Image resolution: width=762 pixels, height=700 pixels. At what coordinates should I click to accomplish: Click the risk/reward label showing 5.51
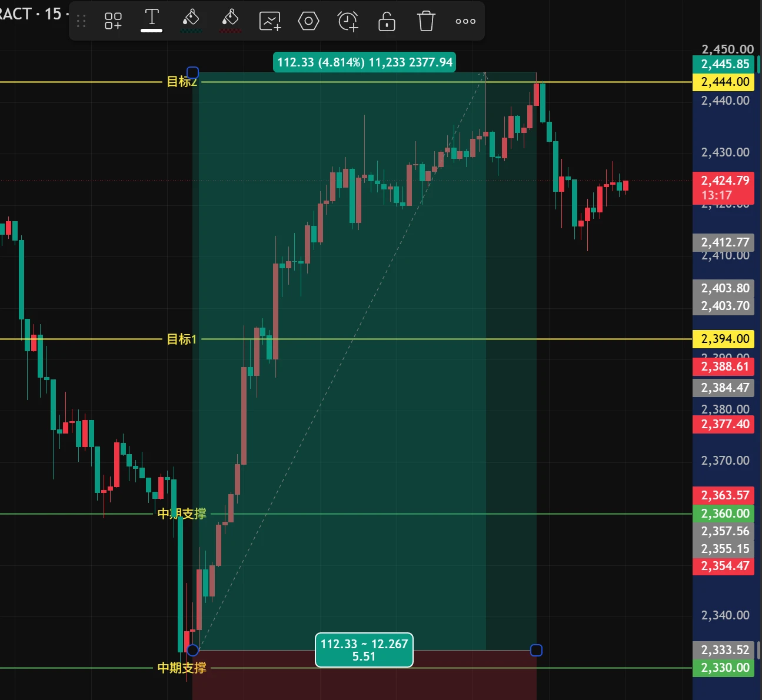(364, 650)
